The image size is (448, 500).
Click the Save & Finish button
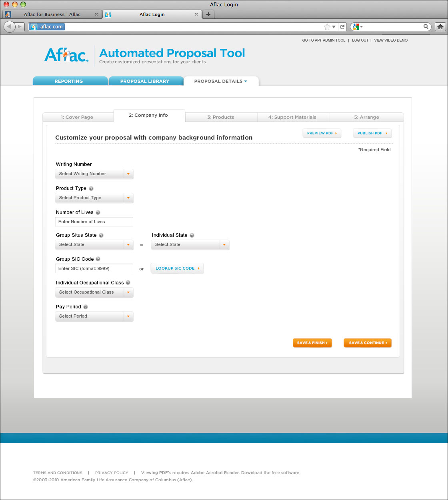(312, 343)
